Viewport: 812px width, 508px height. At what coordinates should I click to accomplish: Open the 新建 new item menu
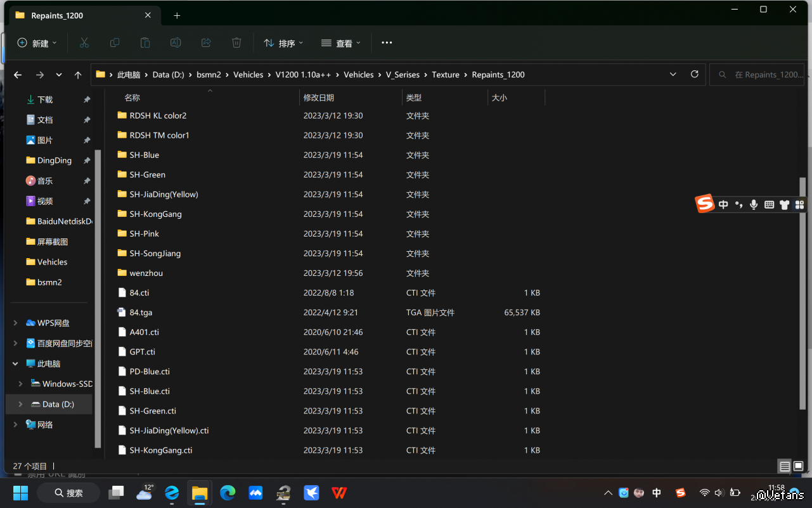click(37, 43)
